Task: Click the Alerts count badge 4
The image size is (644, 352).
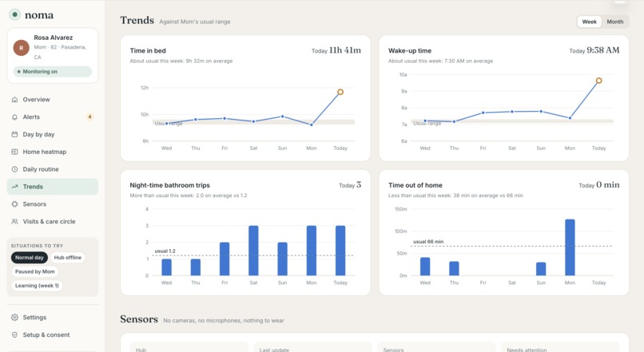Action: click(89, 117)
